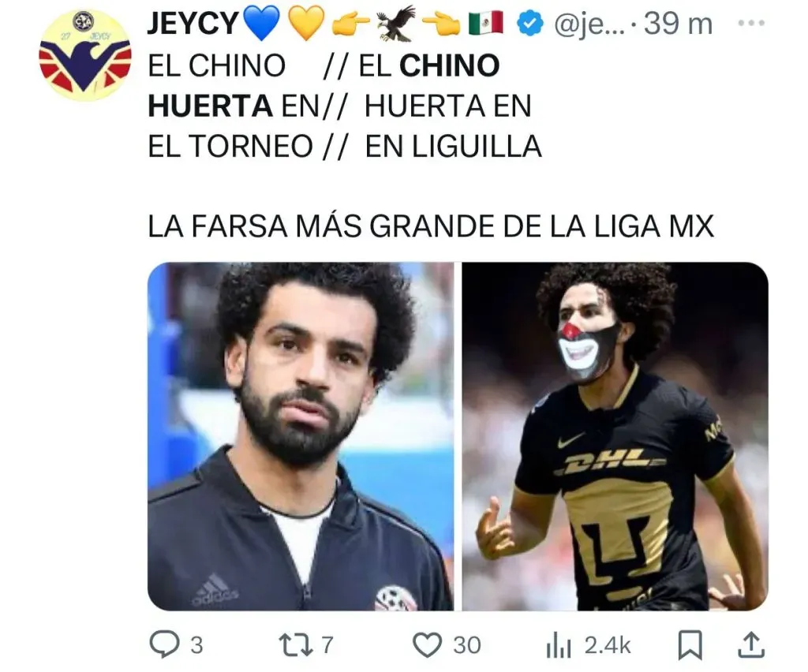Open the three-dot more options menu

tap(751, 23)
